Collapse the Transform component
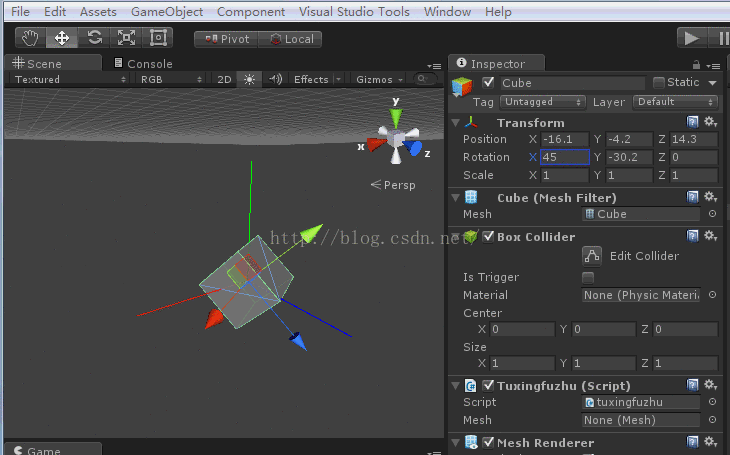 (456, 122)
